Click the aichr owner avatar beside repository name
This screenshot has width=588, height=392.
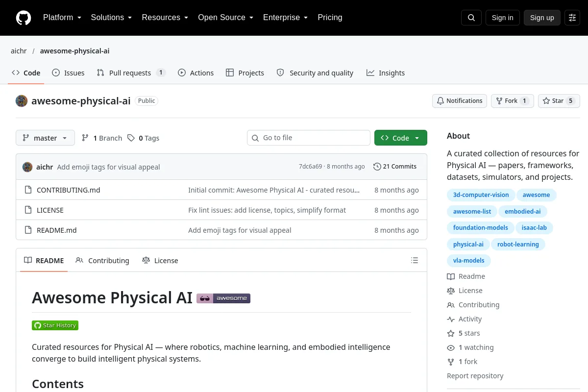pos(22,101)
